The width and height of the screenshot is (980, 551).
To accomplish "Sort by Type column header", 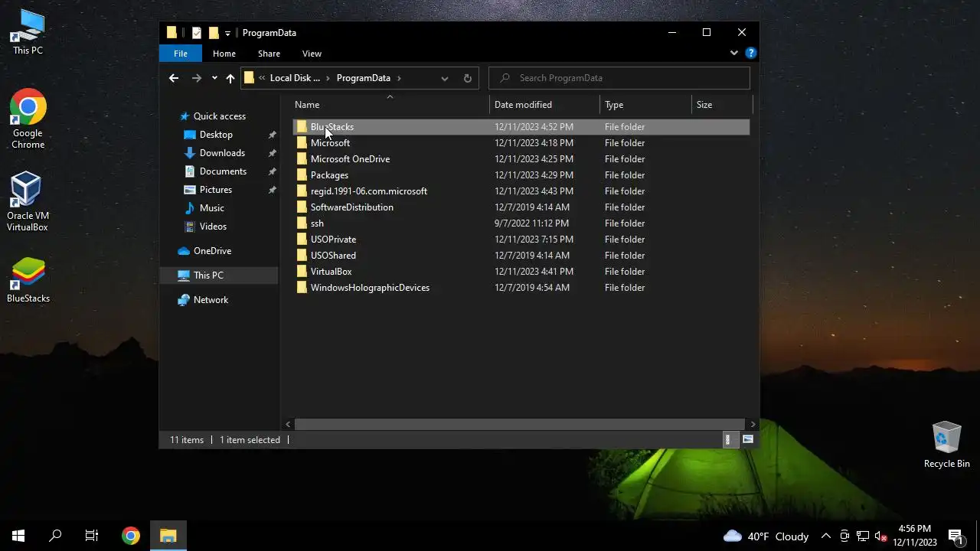I will (645, 105).
